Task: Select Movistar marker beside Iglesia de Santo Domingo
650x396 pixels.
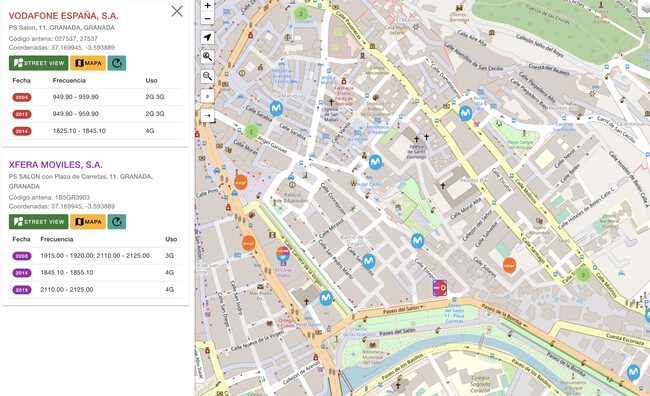Action: pyautogui.click(x=375, y=162)
